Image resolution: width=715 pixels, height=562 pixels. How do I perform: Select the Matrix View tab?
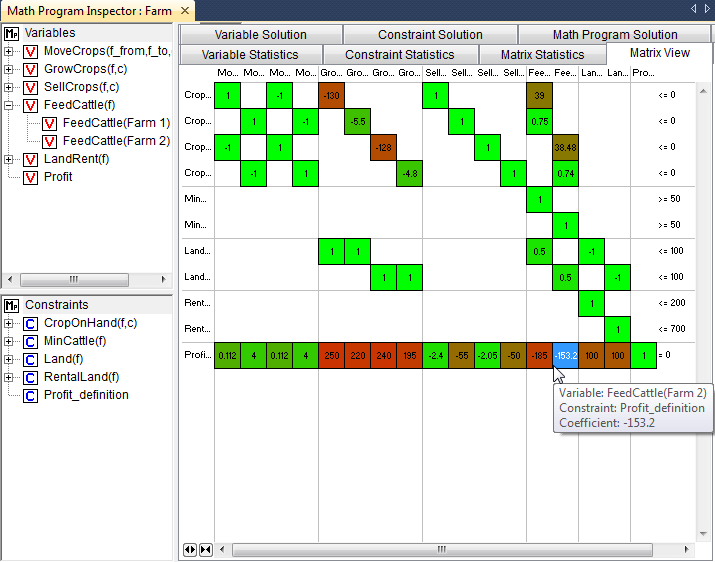[x=659, y=53]
